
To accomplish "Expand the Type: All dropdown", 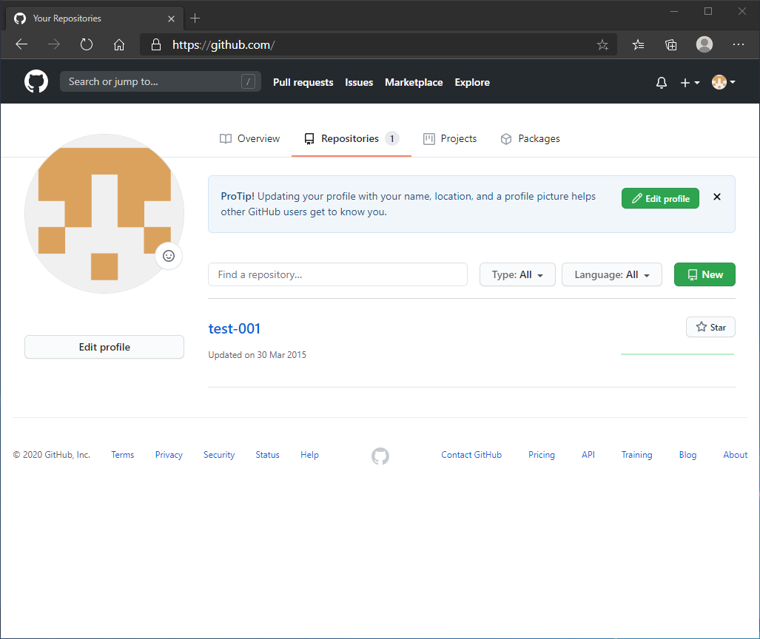I will point(517,275).
